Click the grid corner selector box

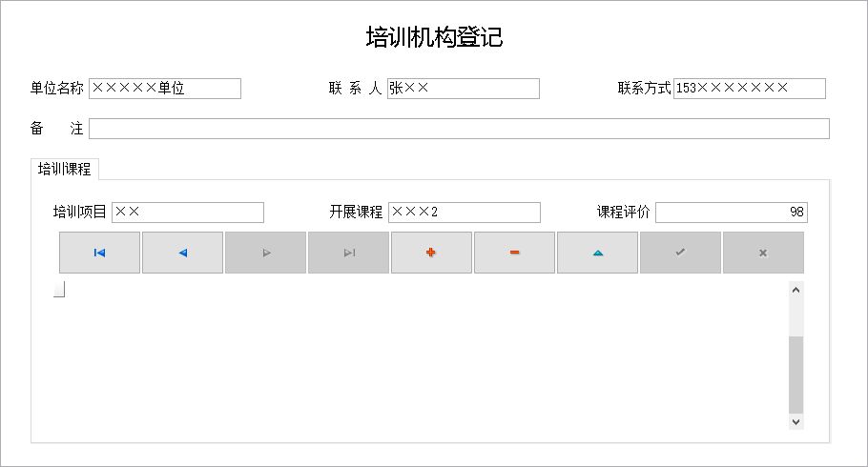[x=59, y=290]
